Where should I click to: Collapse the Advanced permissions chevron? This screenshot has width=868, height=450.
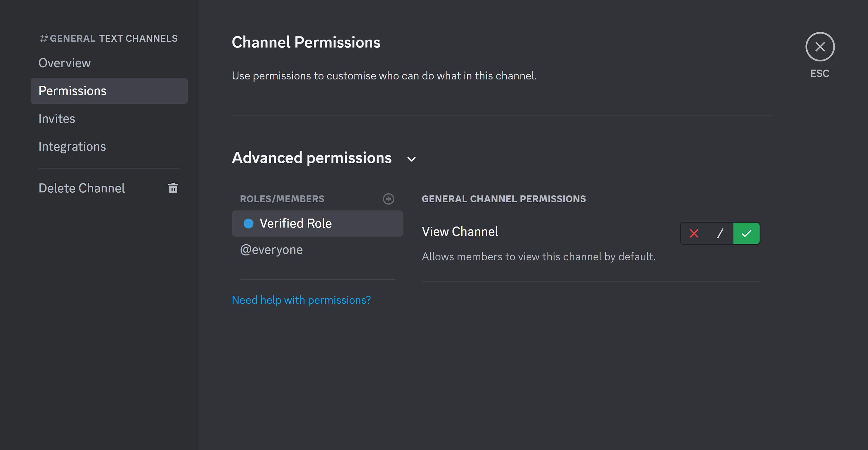click(x=411, y=159)
